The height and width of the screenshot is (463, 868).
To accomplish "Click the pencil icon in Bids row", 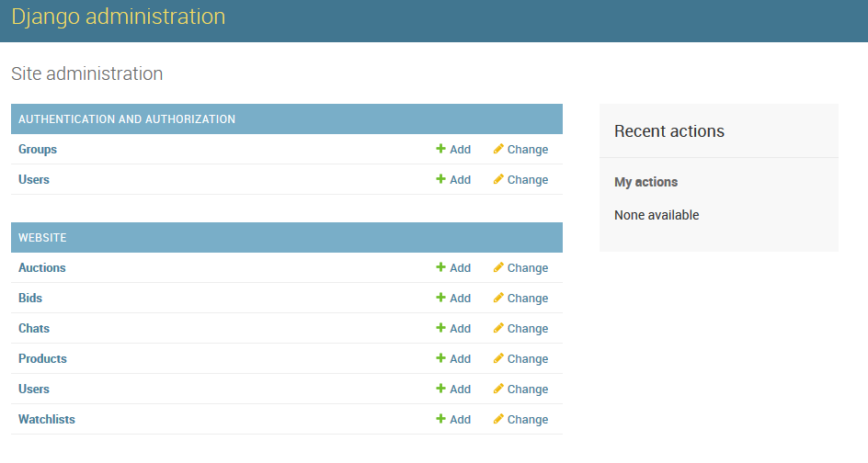I will coord(498,298).
